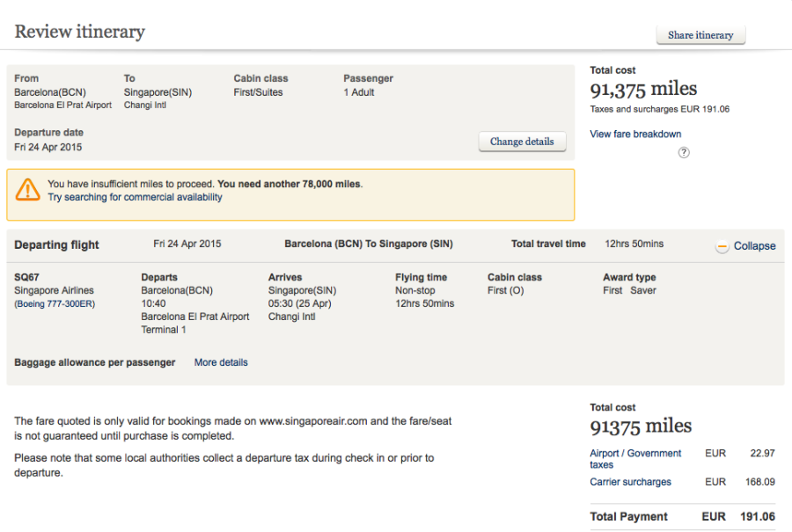Click the Share itinerary button
The width and height of the screenshot is (792, 532).
[x=700, y=35]
